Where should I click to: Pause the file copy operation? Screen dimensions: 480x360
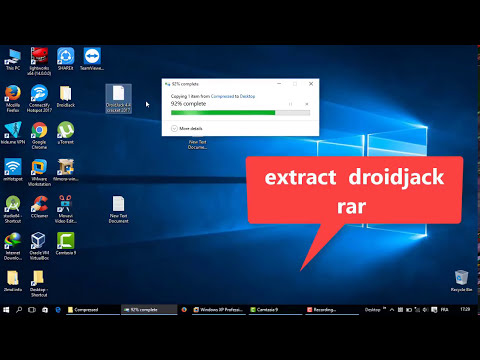[x=290, y=104]
